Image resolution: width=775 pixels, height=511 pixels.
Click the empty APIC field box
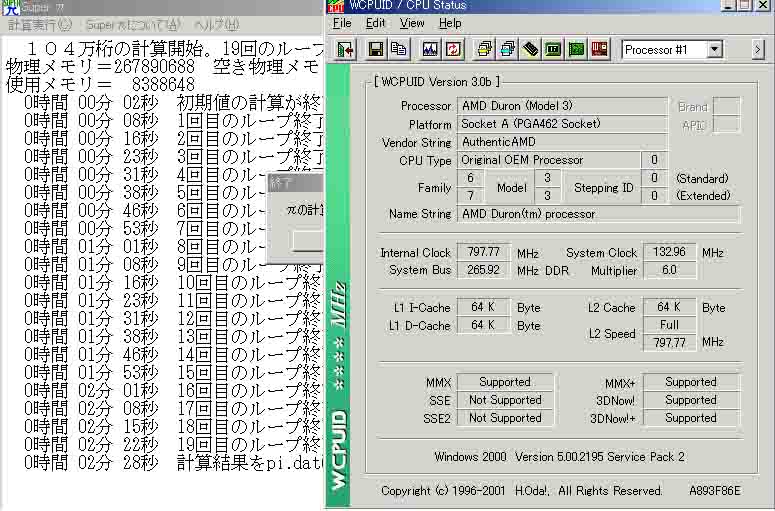click(x=726, y=125)
